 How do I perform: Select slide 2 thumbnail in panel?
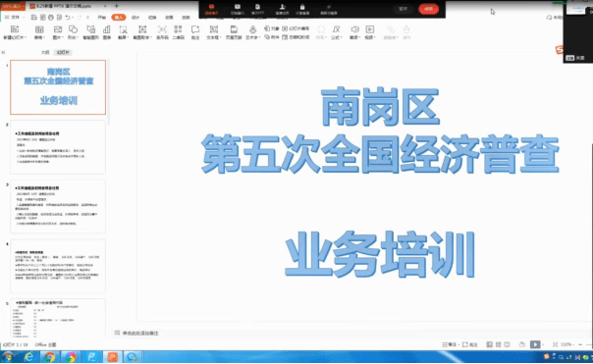pos(58,147)
